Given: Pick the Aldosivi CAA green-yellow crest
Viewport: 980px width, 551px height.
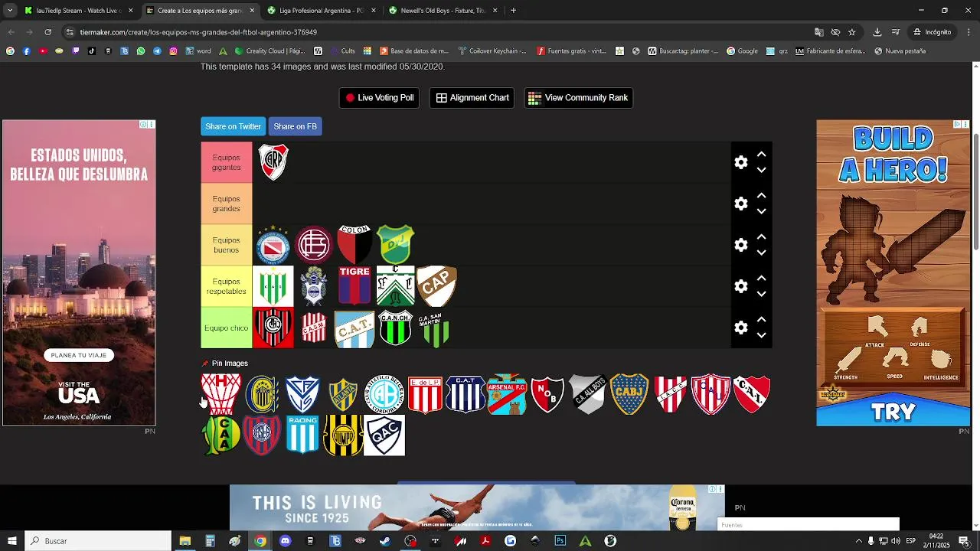Looking at the screenshot, I should click(x=220, y=435).
